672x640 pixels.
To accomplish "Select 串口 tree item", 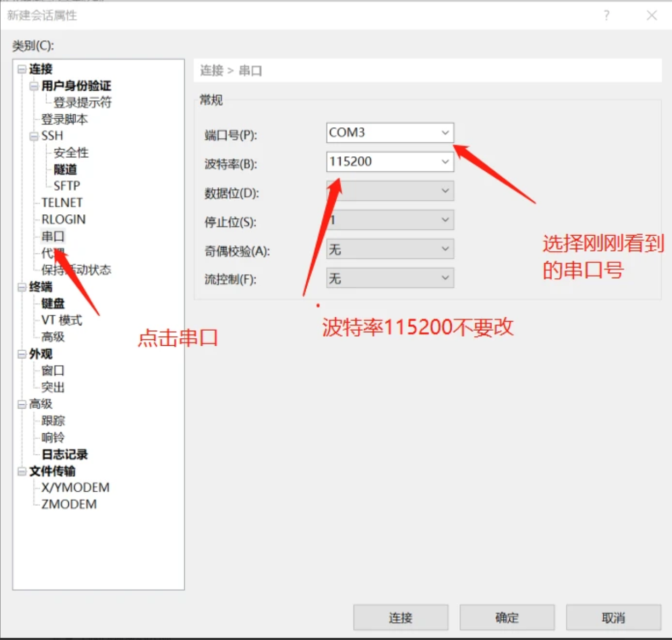I will tap(53, 236).
